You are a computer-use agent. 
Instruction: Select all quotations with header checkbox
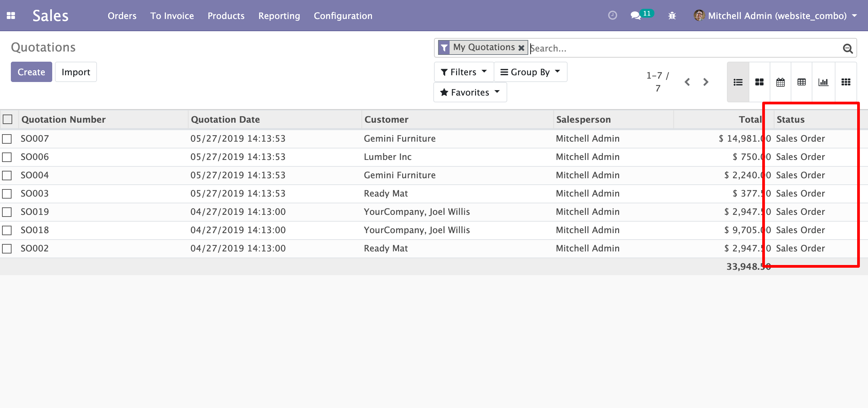[7, 119]
